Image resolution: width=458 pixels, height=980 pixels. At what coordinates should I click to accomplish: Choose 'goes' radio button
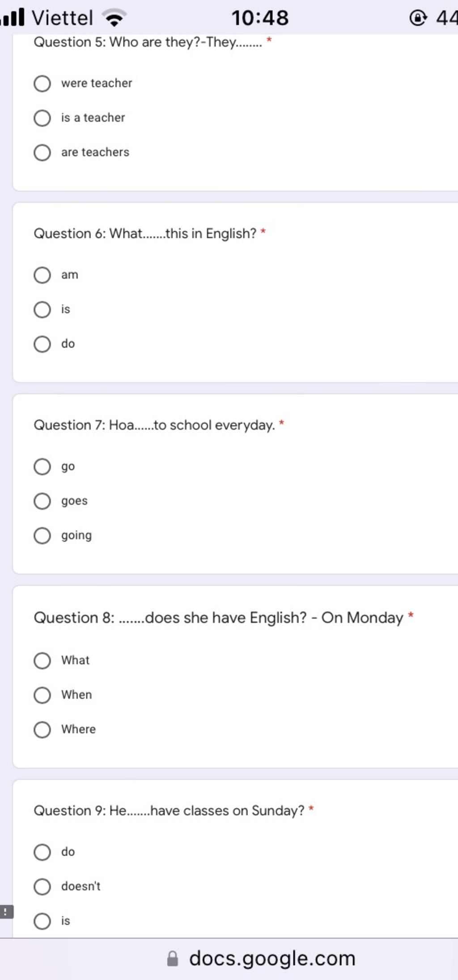pos(42,501)
